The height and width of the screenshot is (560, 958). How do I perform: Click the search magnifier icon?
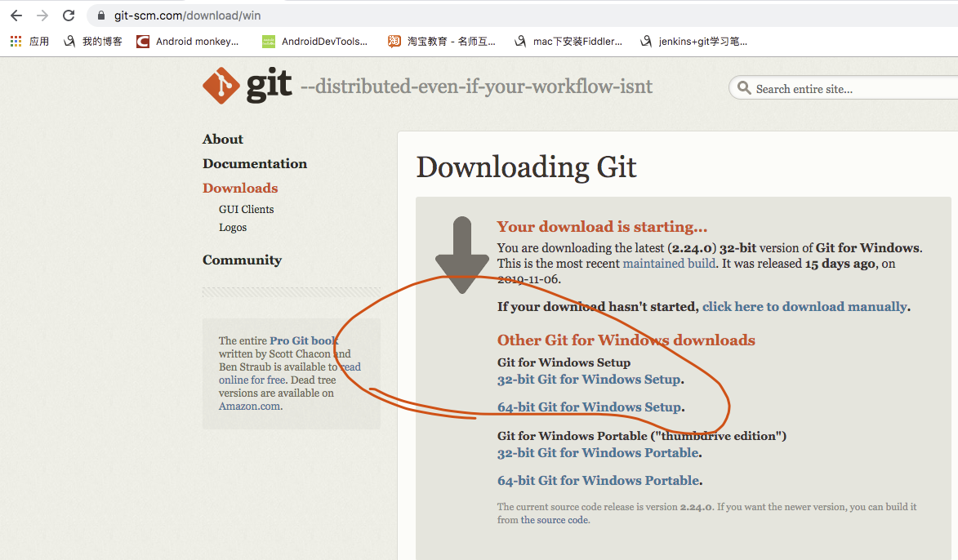(743, 88)
